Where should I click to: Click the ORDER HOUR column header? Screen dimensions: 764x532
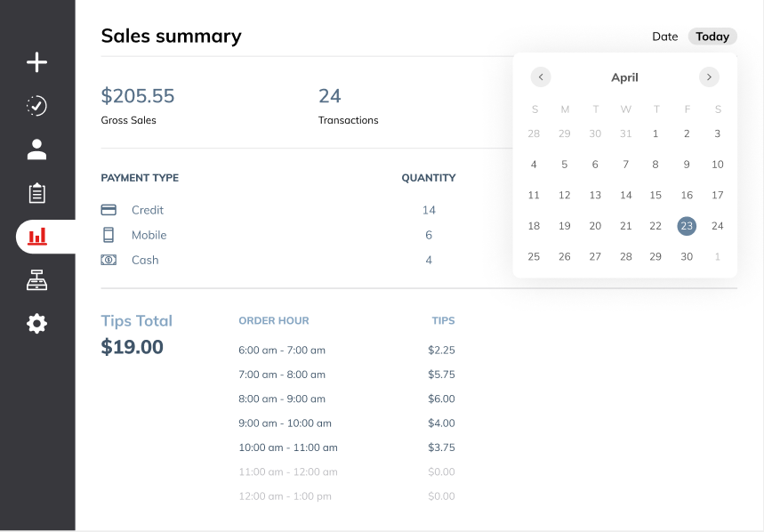point(274,320)
